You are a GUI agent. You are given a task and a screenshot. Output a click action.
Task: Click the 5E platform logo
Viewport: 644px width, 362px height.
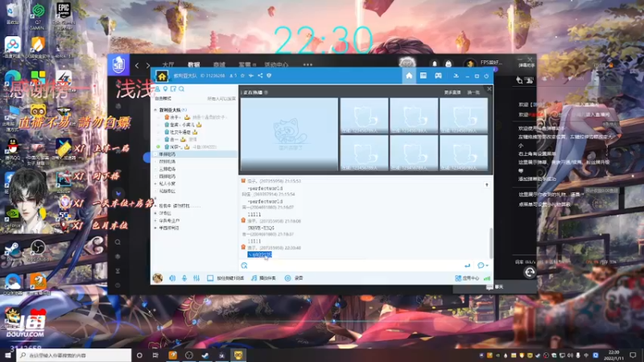pyautogui.click(x=118, y=64)
